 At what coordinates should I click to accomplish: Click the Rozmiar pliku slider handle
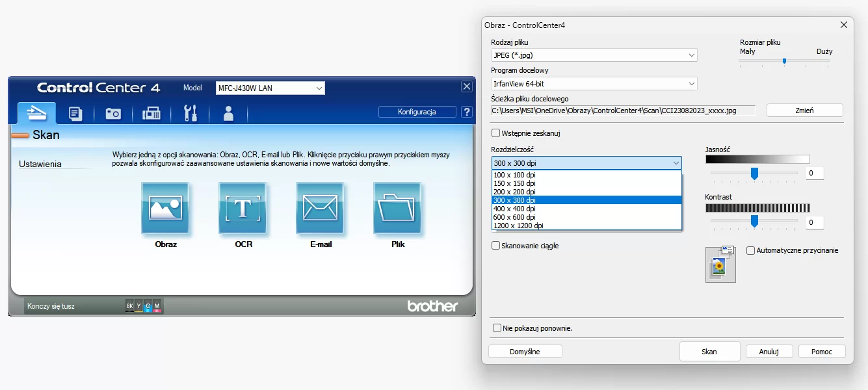point(785,61)
